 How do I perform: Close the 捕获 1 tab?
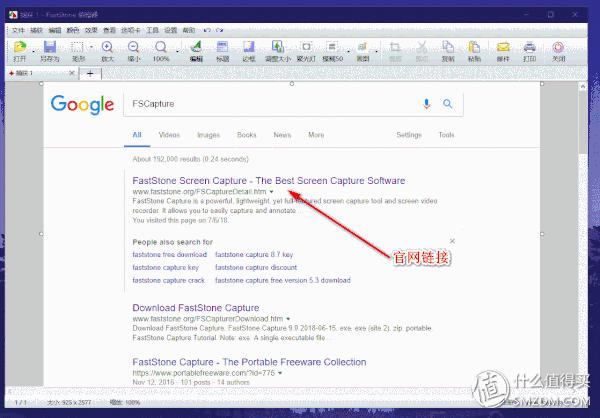pos(72,73)
